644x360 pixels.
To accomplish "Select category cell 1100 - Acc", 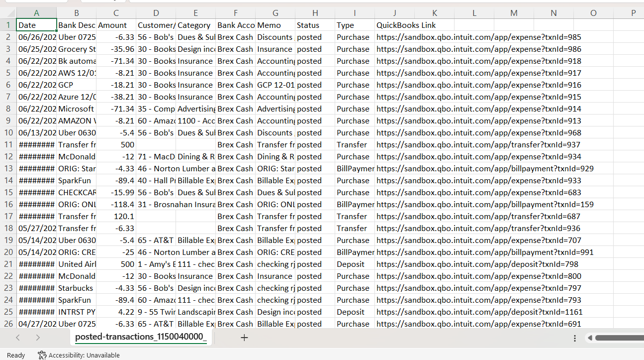I will 195,120.
